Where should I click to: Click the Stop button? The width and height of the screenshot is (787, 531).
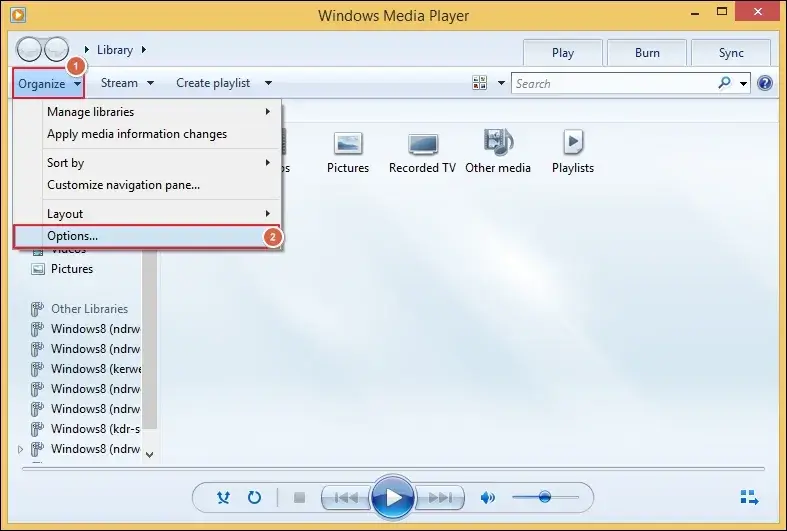pyautogui.click(x=300, y=497)
